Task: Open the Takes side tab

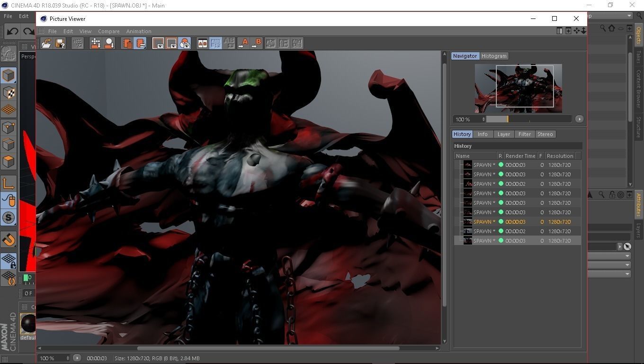Action: click(638, 57)
